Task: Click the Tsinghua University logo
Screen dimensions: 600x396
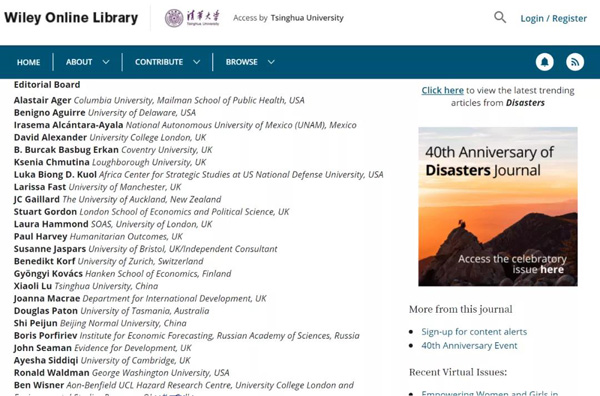Action: (x=192, y=18)
